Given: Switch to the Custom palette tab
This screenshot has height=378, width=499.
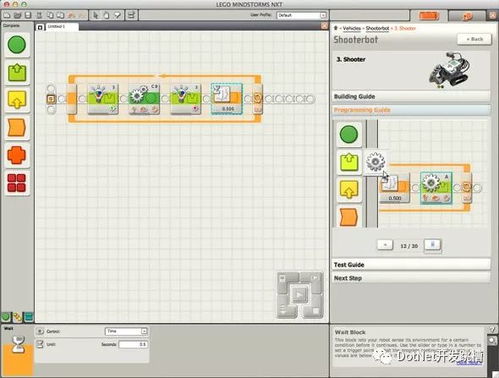Looking at the screenshot, I should click(28, 317).
